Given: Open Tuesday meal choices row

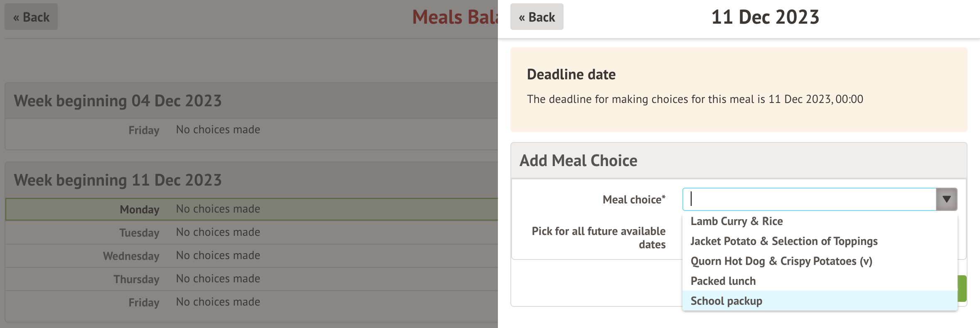Looking at the screenshot, I should pyautogui.click(x=218, y=233).
